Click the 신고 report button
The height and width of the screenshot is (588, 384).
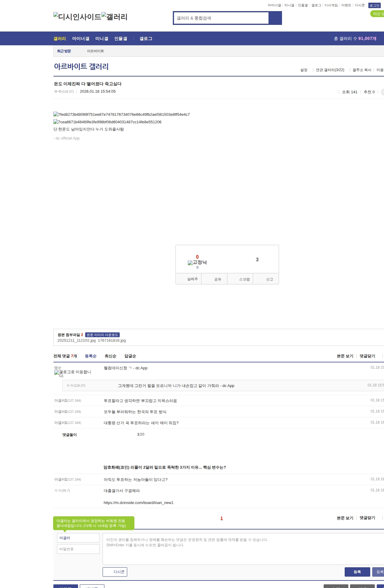(266, 279)
